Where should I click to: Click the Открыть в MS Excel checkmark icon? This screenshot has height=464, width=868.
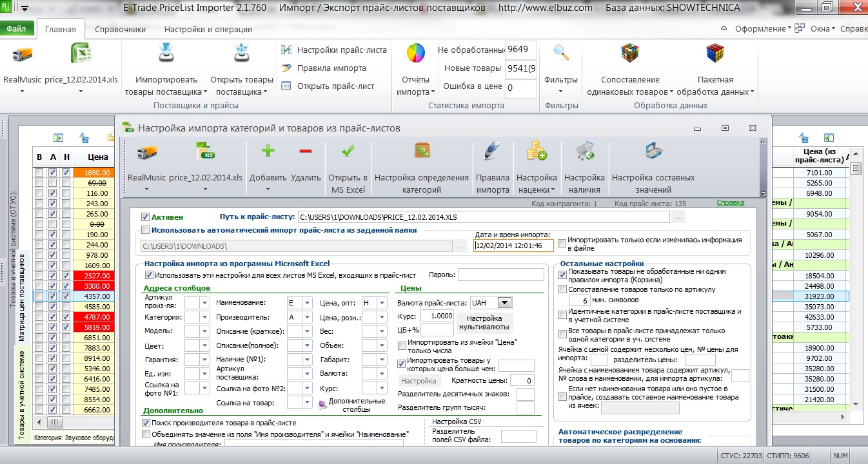[x=348, y=151]
